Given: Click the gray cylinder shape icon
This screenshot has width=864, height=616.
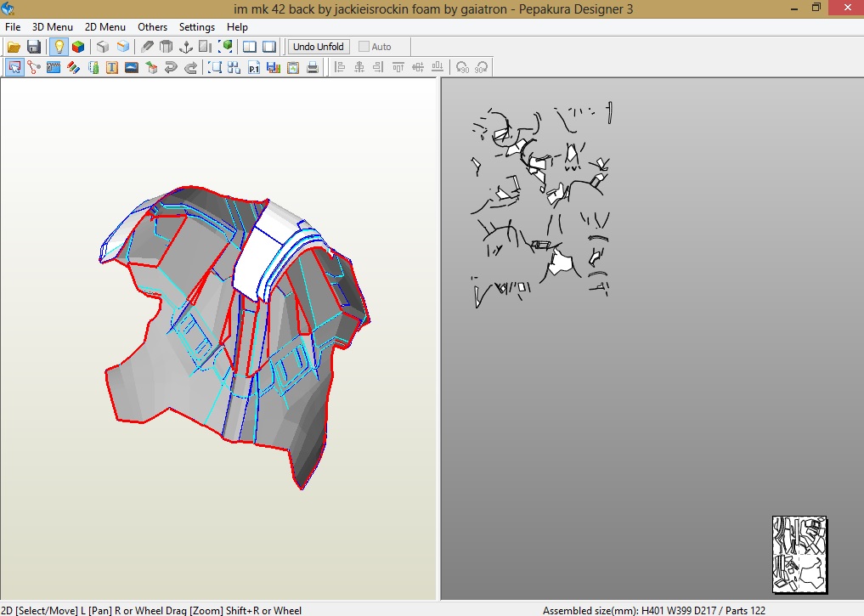Looking at the screenshot, I should [166, 47].
